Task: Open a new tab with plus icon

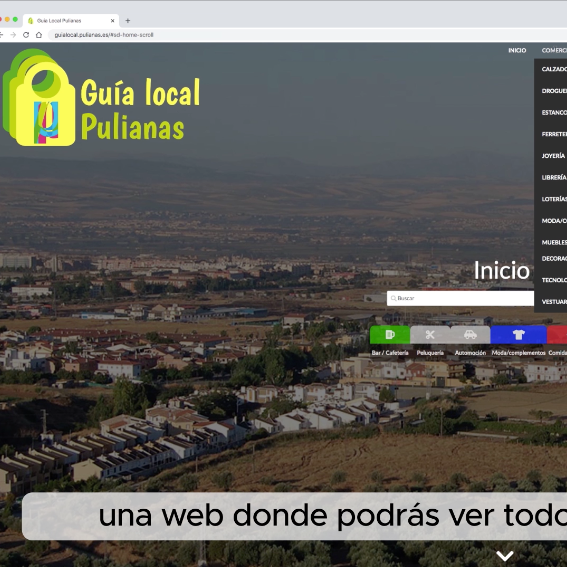Action: click(128, 21)
